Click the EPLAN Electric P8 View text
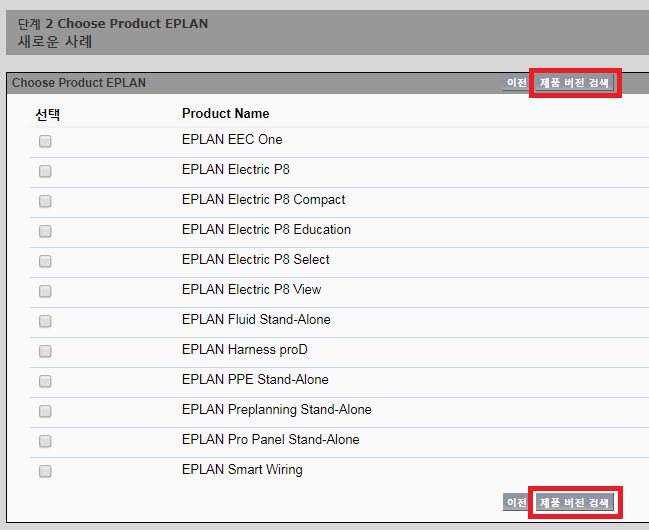The width and height of the screenshot is (649, 530). 252,289
